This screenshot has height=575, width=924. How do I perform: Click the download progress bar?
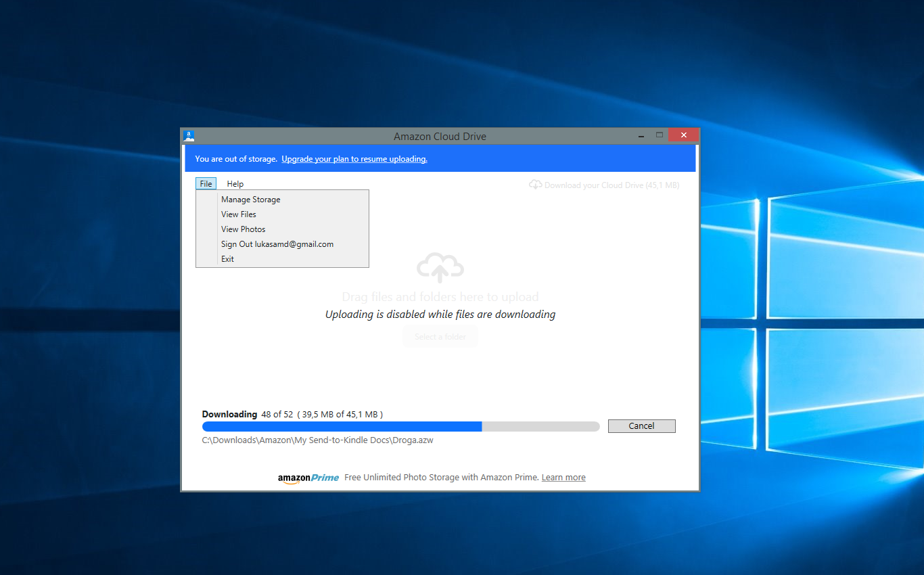(400, 426)
